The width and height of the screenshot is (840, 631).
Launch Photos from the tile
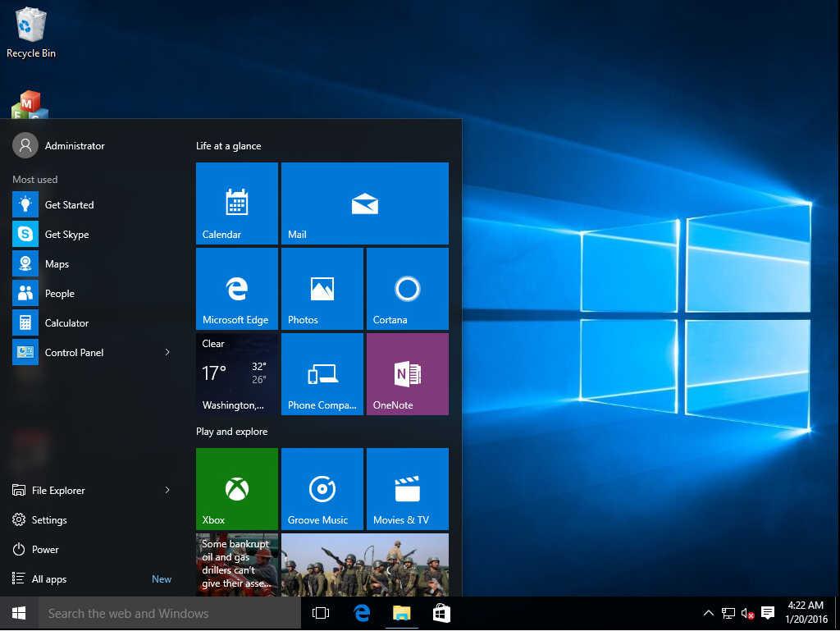point(322,288)
